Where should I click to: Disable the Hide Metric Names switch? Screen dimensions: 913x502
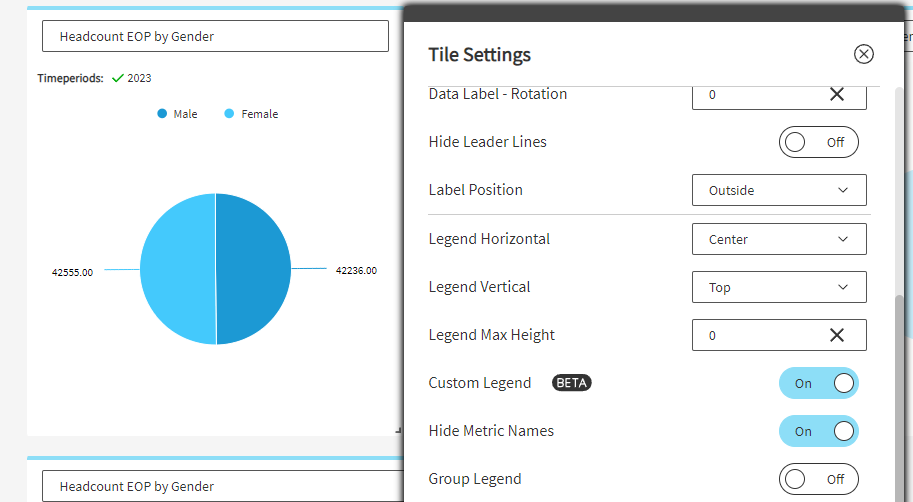[818, 431]
